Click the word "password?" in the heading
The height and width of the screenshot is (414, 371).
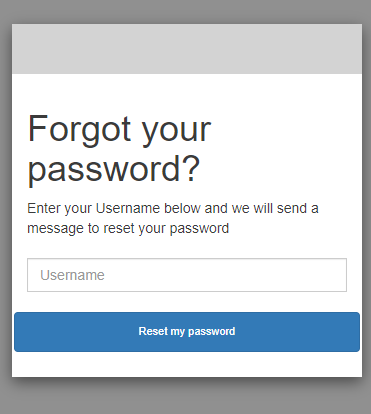[x=114, y=169]
